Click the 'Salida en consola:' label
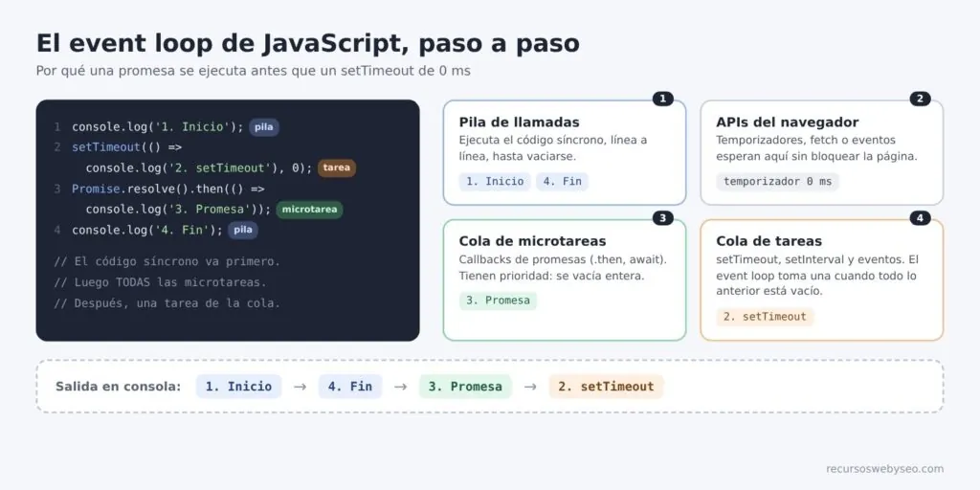 coord(118,387)
